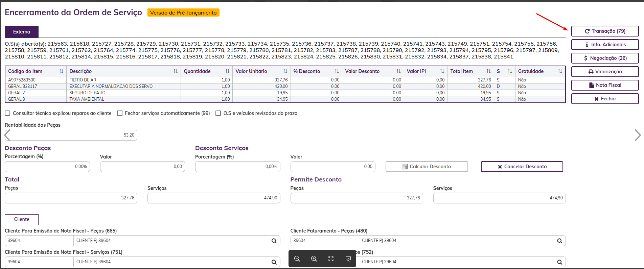Sort items using the Quantidade sort icon
The image size is (644, 269).
click(227, 71)
